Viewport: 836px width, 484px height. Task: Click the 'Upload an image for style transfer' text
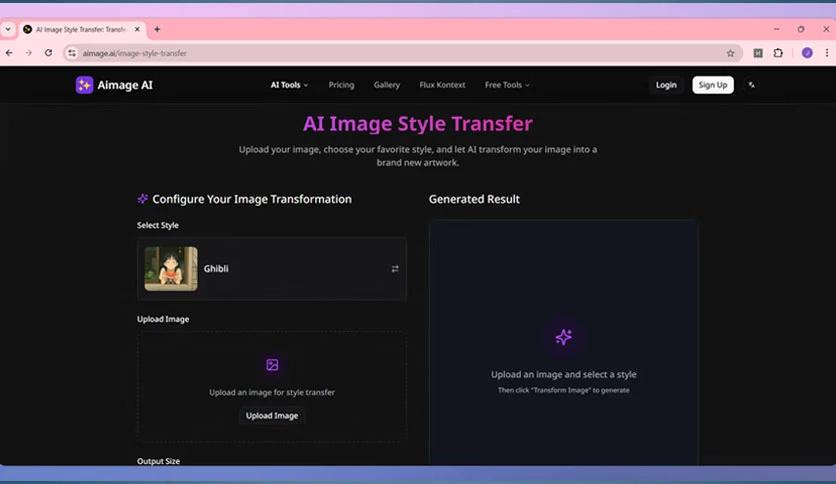pos(272,392)
